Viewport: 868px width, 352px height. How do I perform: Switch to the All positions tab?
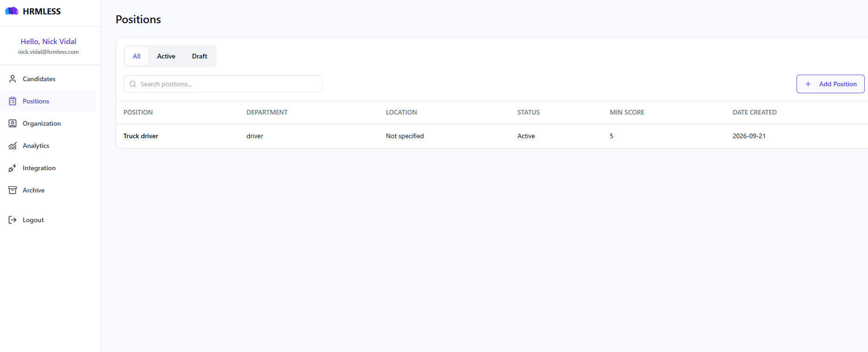[x=136, y=56]
